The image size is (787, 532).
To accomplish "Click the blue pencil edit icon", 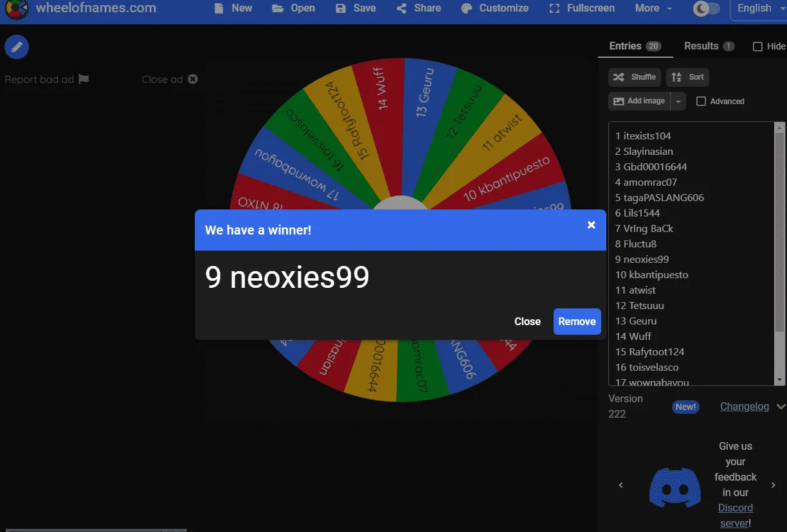I will coord(17,47).
